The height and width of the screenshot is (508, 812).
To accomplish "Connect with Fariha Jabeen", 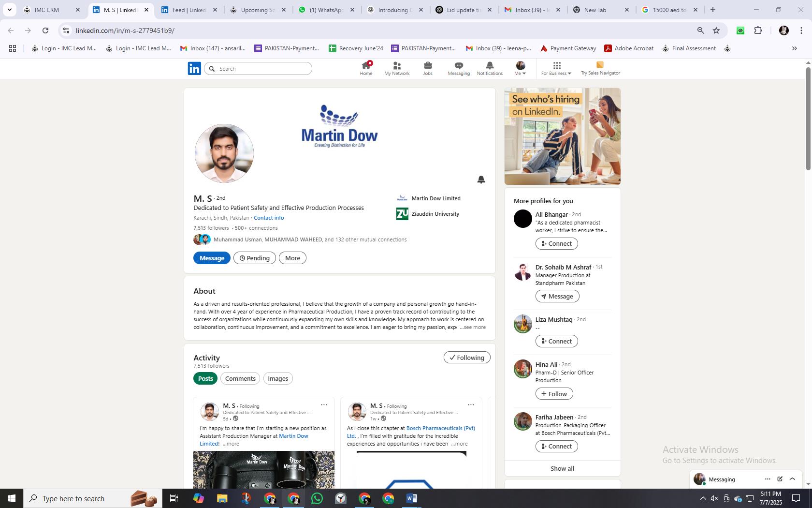I will coord(556,446).
